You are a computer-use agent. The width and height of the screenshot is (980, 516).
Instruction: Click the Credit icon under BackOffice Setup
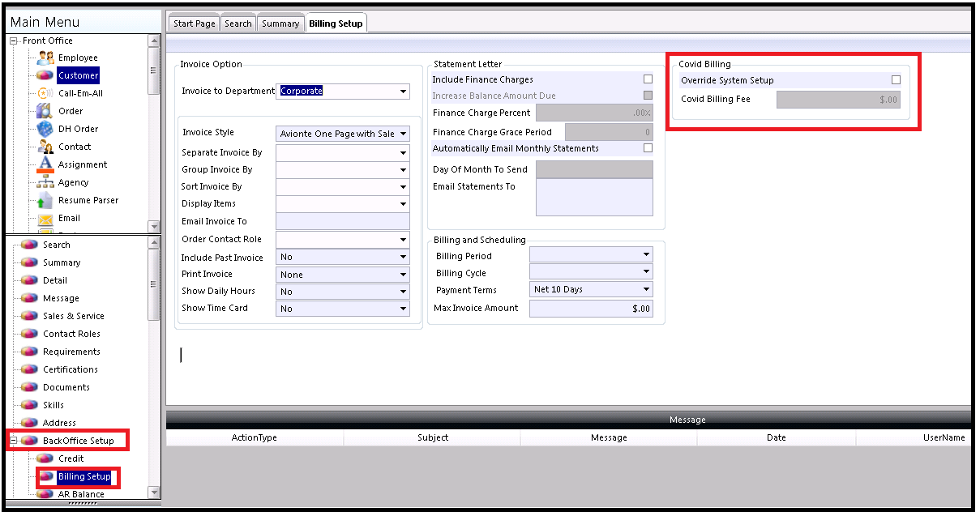tap(45, 458)
